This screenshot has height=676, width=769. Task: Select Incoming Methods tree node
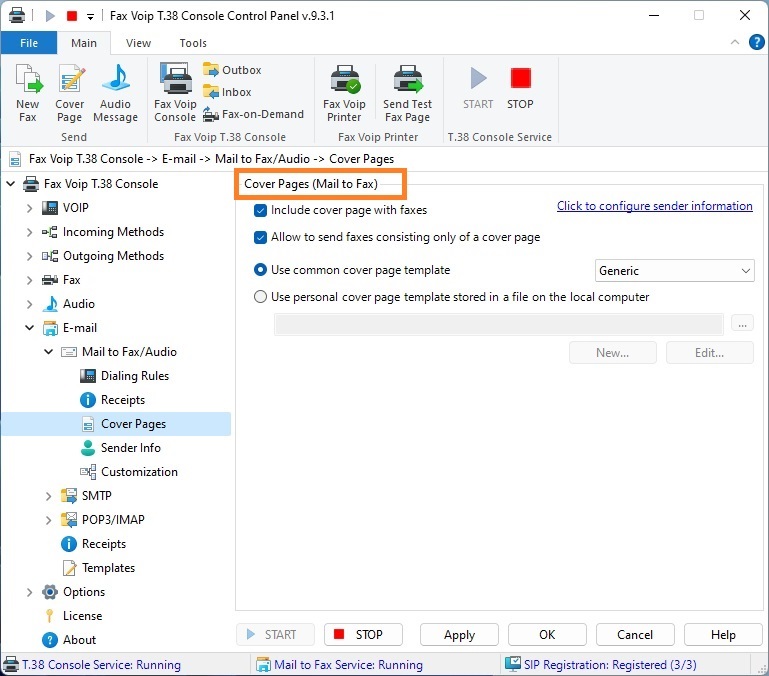(113, 232)
